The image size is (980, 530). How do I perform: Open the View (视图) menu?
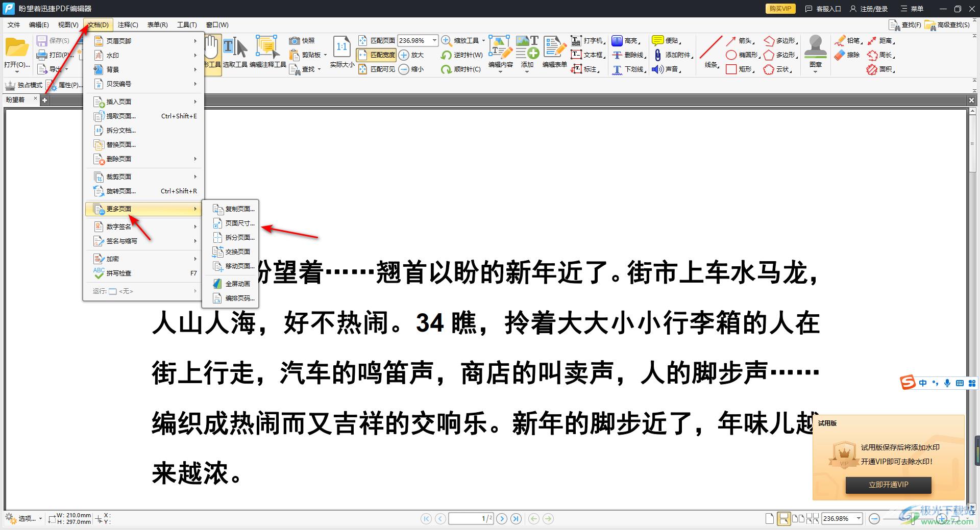click(x=68, y=24)
